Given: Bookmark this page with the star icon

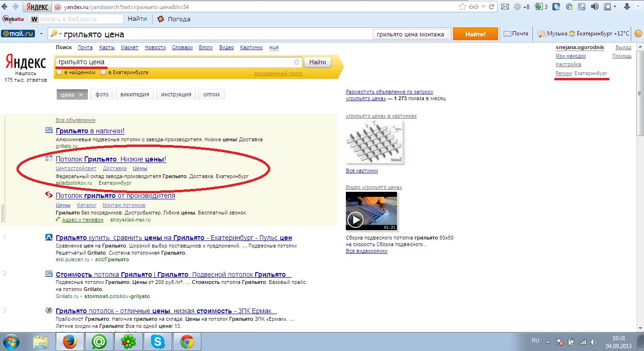Looking at the screenshot, I should 463,7.
